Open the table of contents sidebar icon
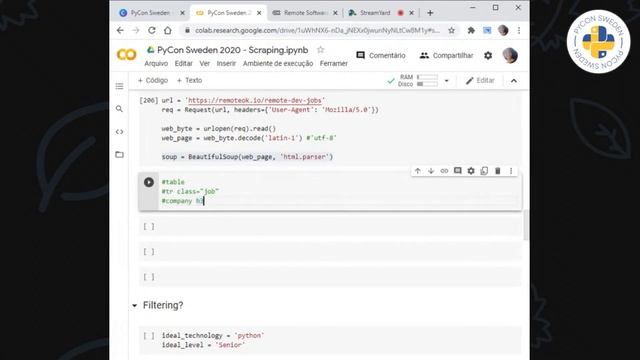 119,86
